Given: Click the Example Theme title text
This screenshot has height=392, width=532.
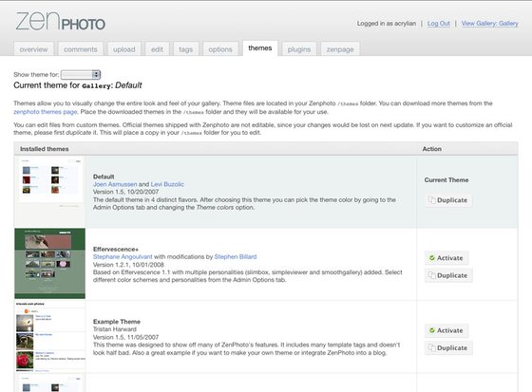Looking at the screenshot, I should coord(117,322).
